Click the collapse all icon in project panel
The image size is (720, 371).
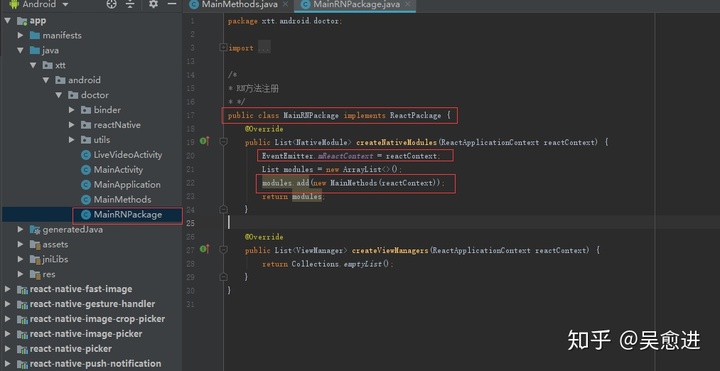pyautogui.click(x=130, y=5)
